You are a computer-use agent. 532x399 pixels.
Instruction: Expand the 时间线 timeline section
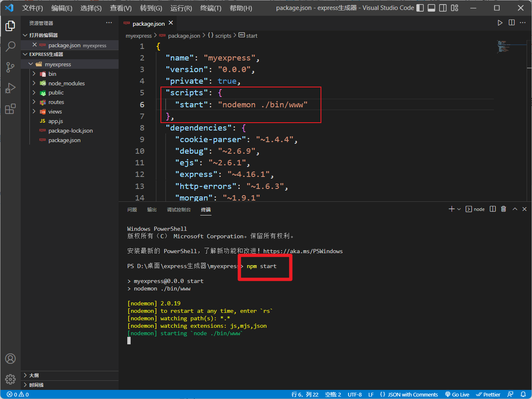coord(70,385)
